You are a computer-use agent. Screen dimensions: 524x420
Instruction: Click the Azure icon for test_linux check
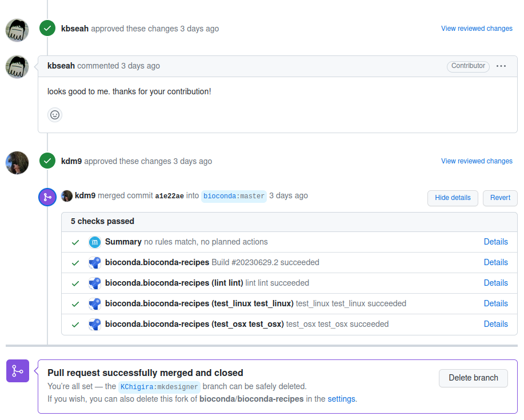[95, 304]
